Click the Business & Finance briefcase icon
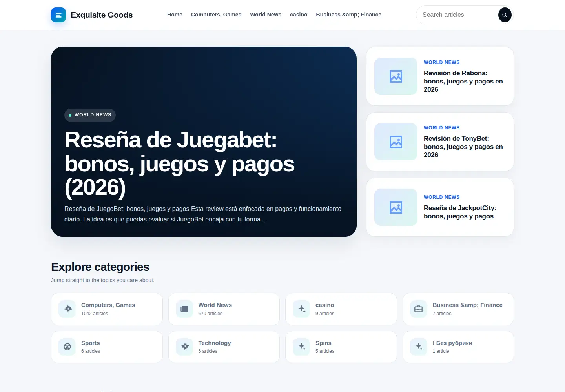 (x=419, y=309)
